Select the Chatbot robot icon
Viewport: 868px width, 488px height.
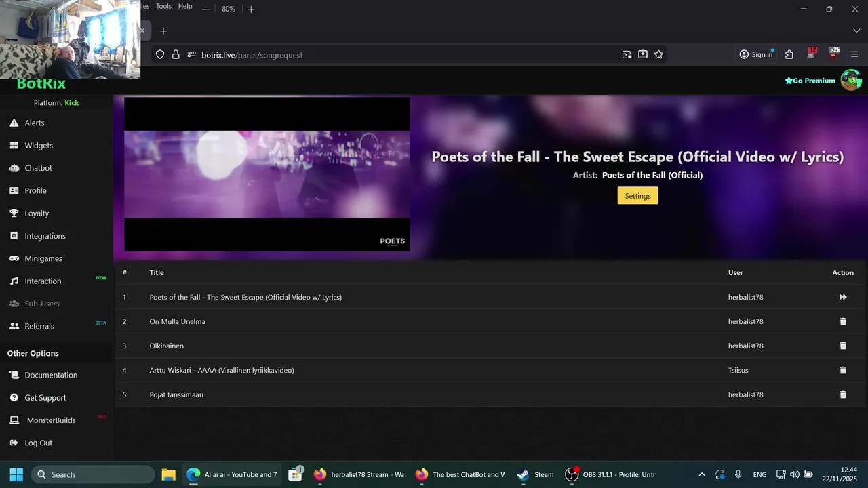tap(14, 168)
